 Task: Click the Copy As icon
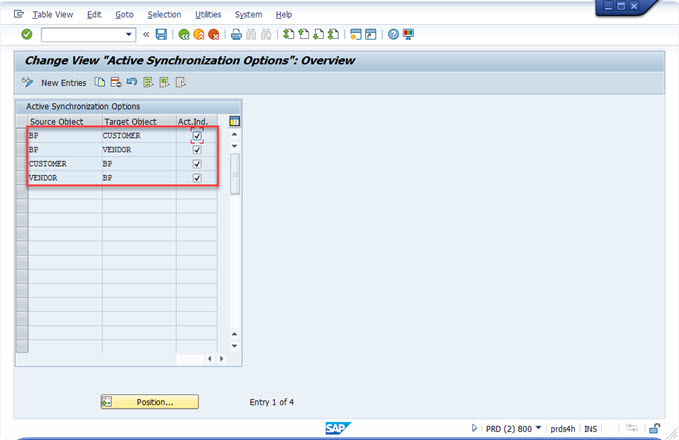[100, 82]
